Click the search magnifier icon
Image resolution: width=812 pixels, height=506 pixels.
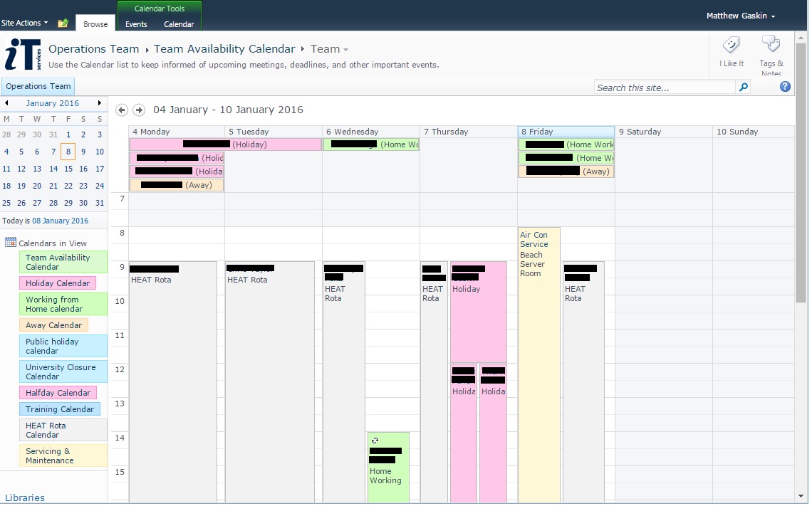[x=744, y=88]
